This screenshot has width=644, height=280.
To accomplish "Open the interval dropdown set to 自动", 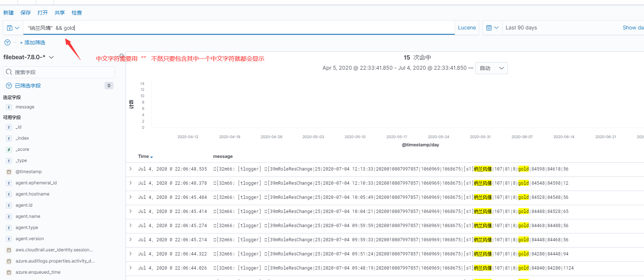I will 491,68.
